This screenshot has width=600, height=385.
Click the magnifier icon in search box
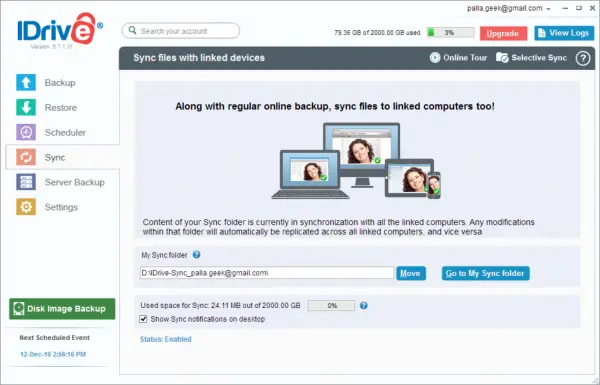pos(132,31)
